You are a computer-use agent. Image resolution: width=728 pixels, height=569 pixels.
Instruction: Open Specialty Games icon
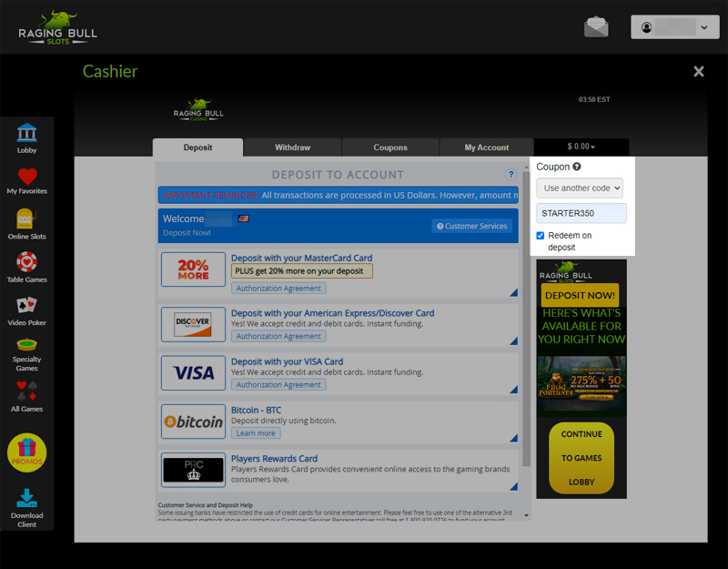(x=26, y=345)
